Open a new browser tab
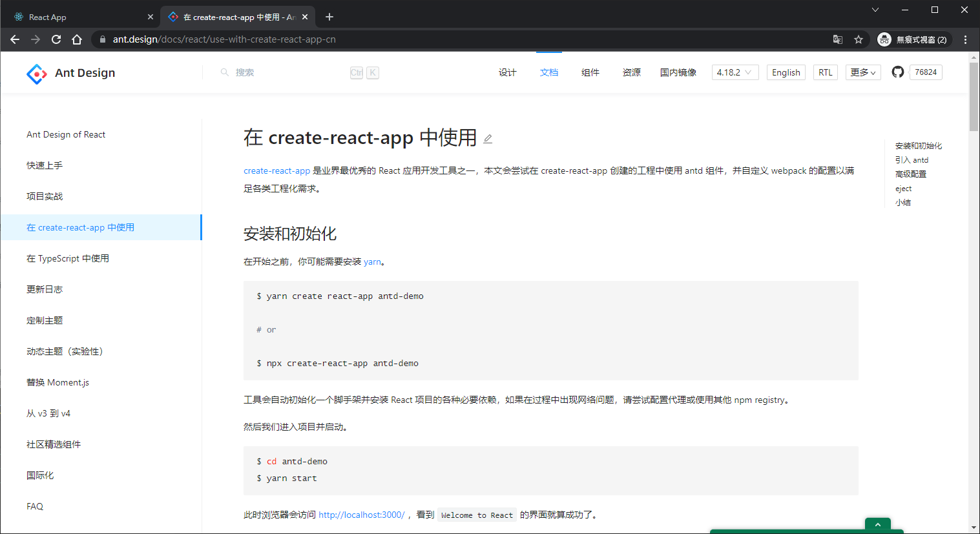The width and height of the screenshot is (980, 534). (329, 17)
